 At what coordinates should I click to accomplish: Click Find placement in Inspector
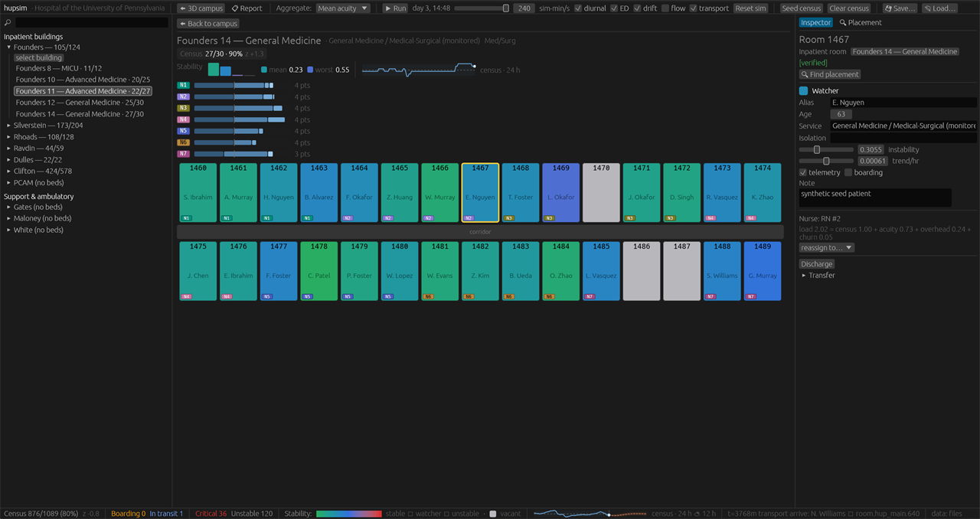pyautogui.click(x=830, y=74)
